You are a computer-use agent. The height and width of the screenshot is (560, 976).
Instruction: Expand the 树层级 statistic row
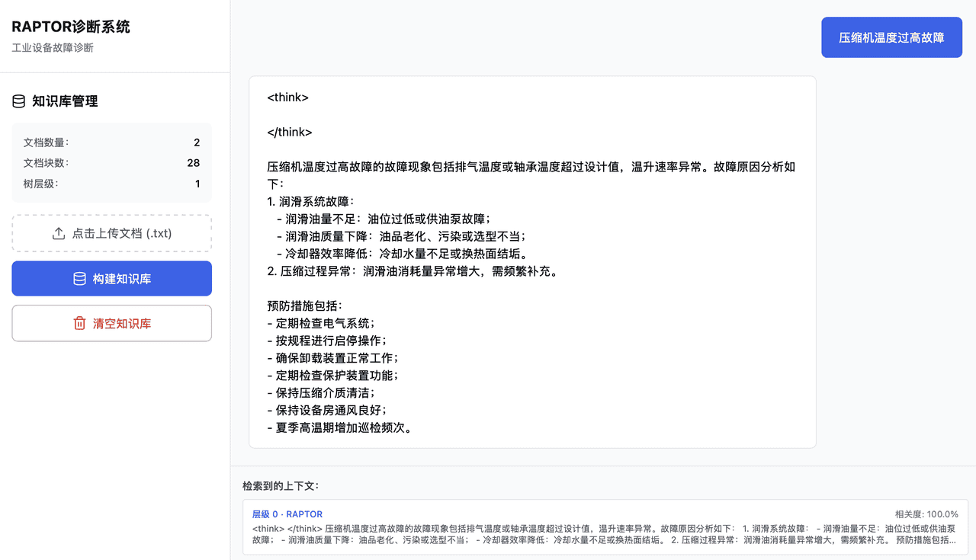111,183
